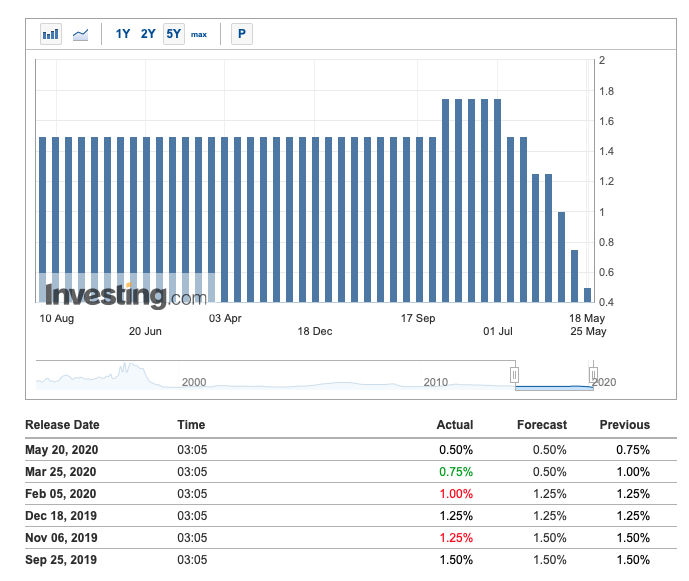Show the max time range
Image resolution: width=689 pixels, height=581 pixels.
click(x=199, y=34)
